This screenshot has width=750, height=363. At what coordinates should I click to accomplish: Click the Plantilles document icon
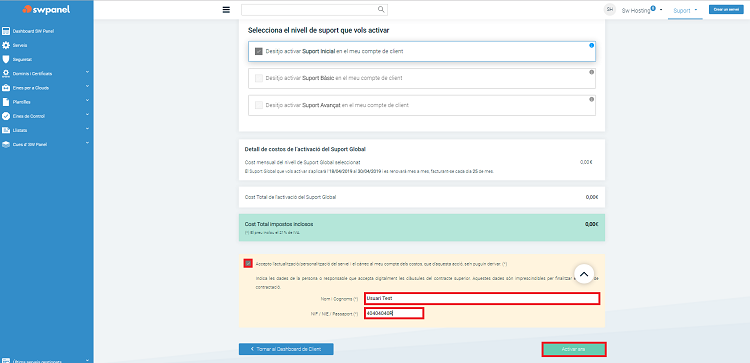coord(6,102)
